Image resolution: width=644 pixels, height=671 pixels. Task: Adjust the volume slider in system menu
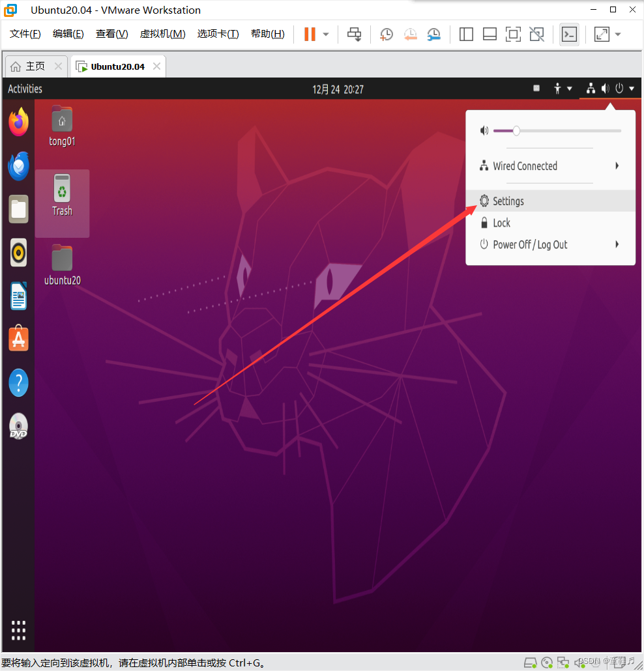coord(557,130)
